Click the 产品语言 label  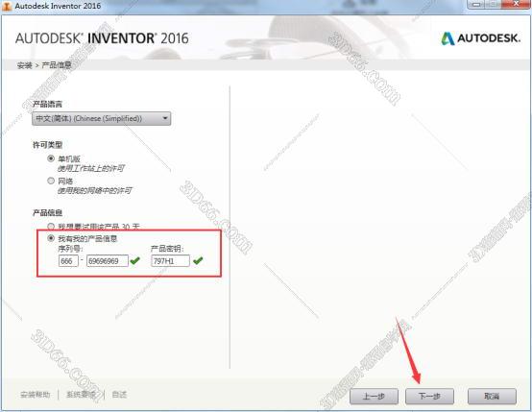tap(47, 104)
